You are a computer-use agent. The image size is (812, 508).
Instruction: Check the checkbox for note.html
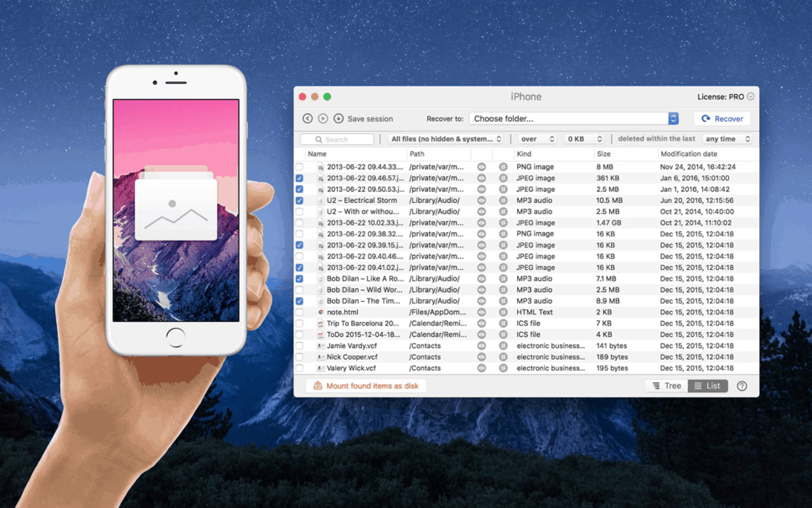299,312
